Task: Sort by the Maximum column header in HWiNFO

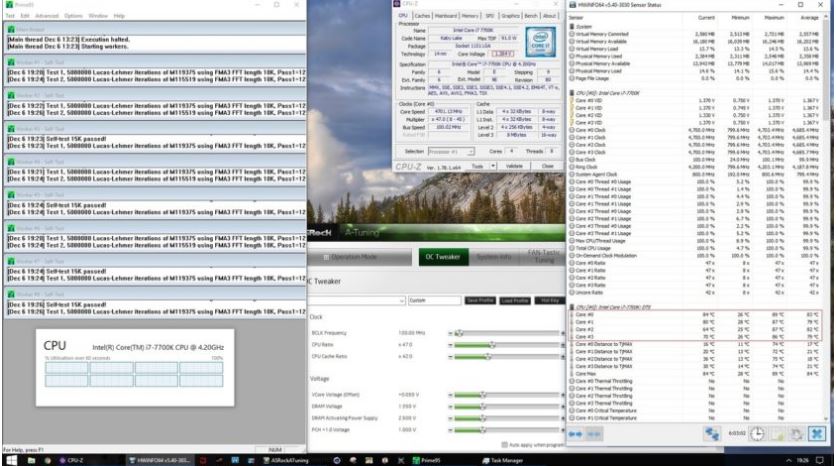Action: click(774, 18)
